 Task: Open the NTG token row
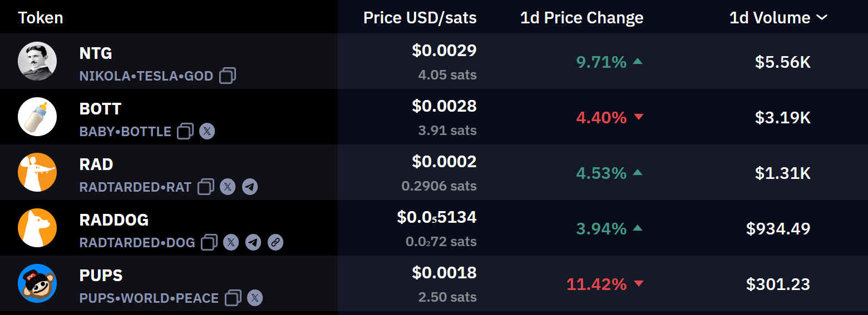434,61
